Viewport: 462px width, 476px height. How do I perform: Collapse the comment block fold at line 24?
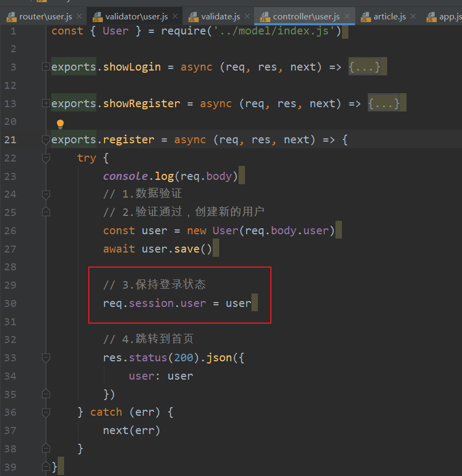tap(46, 194)
